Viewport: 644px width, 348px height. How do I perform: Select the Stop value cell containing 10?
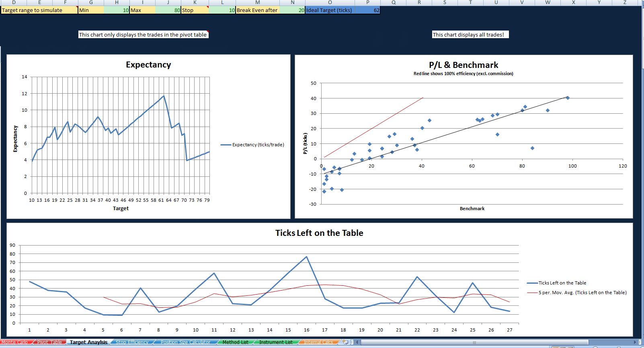[222, 10]
